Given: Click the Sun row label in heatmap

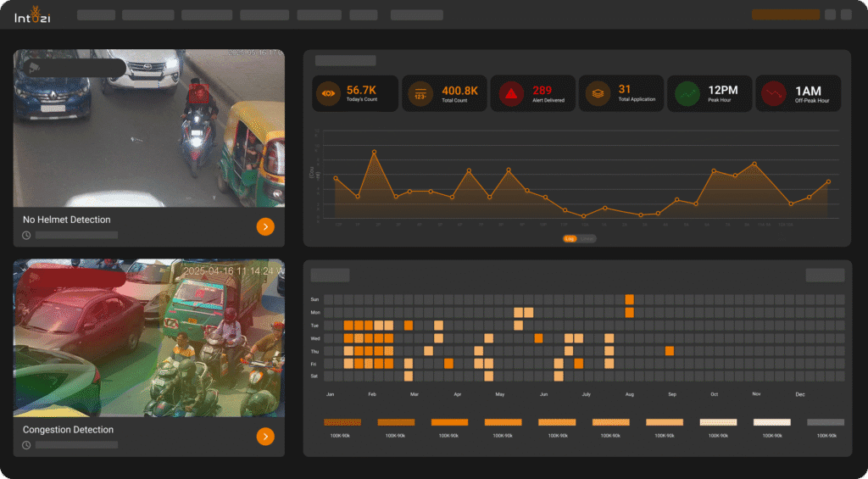Looking at the screenshot, I should (314, 299).
